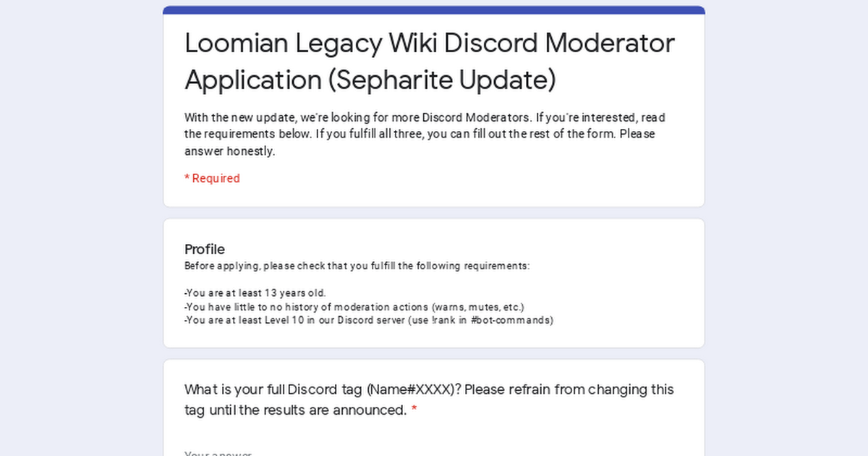Click the "#bot-commands" text
868x456 pixels.
pyautogui.click(x=511, y=320)
